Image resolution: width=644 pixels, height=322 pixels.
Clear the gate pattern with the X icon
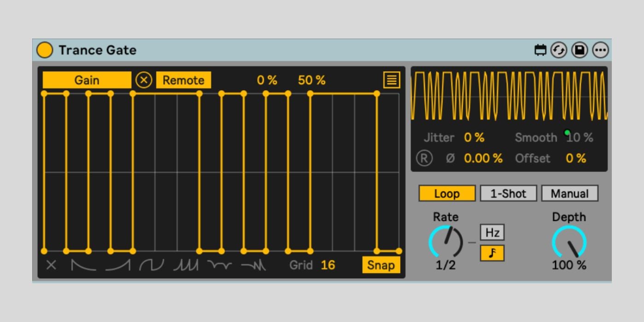coord(51,265)
